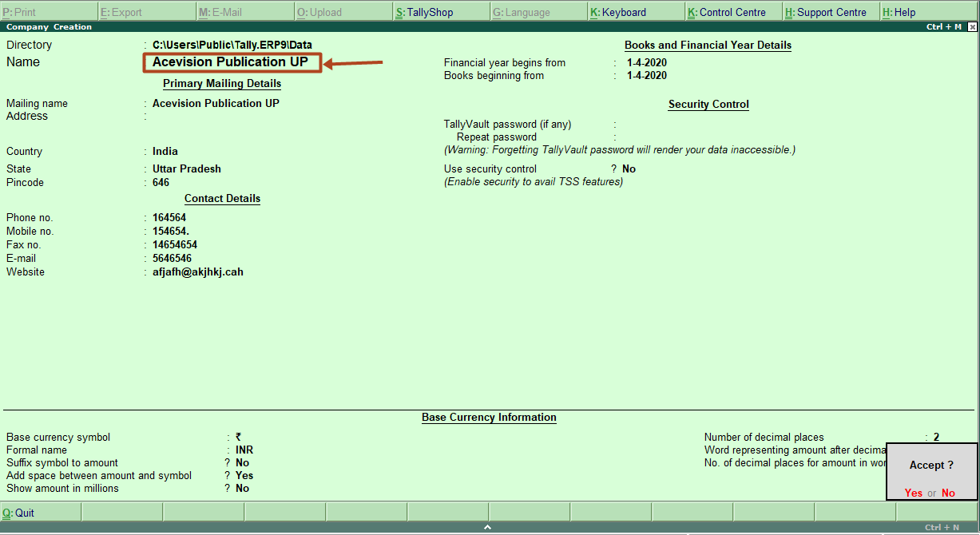This screenshot has width=980, height=535.
Task: Click the Accept ? prompt label
Action: (932, 466)
